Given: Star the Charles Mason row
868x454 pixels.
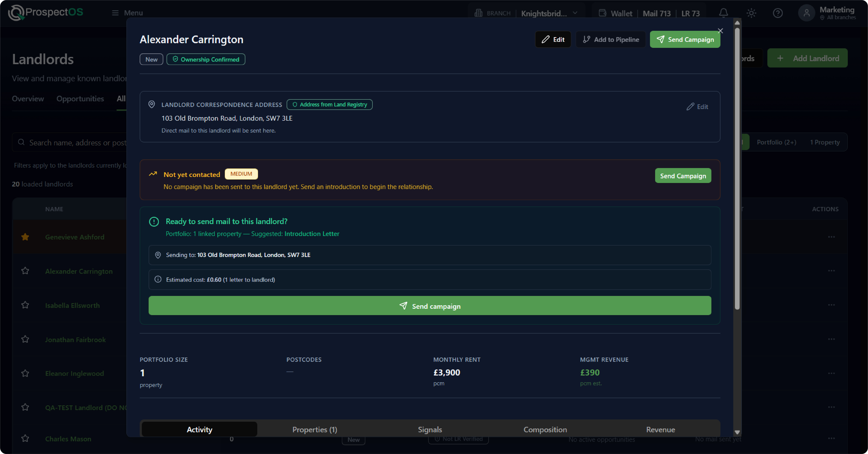Looking at the screenshot, I should coord(25,438).
